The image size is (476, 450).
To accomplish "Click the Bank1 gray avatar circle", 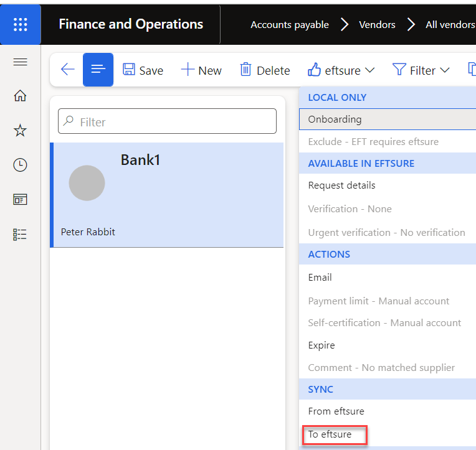I will click(x=87, y=183).
